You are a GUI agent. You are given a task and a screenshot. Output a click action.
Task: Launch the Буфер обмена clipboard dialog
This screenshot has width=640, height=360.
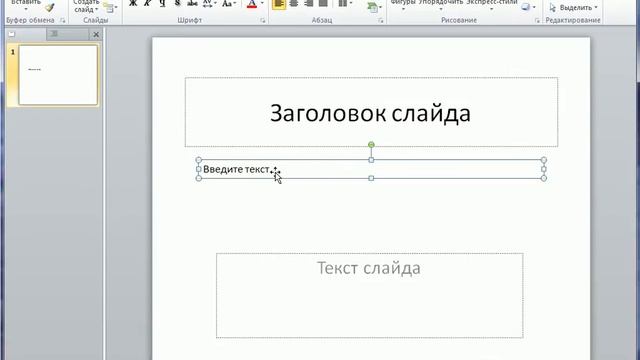coord(62,20)
